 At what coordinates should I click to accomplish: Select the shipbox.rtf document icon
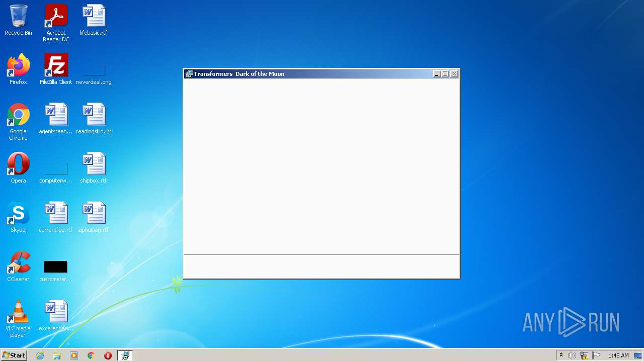(x=94, y=168)
